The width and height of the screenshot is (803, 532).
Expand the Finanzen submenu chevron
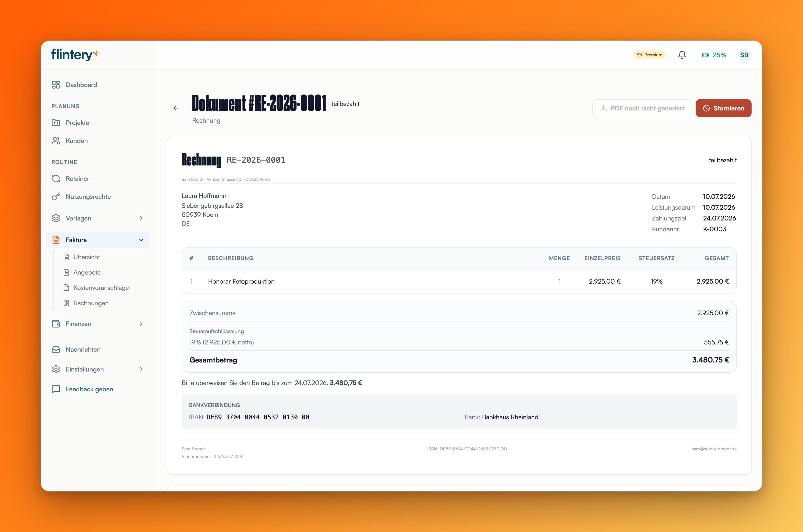pyautogui.click(x=141, y=324)
